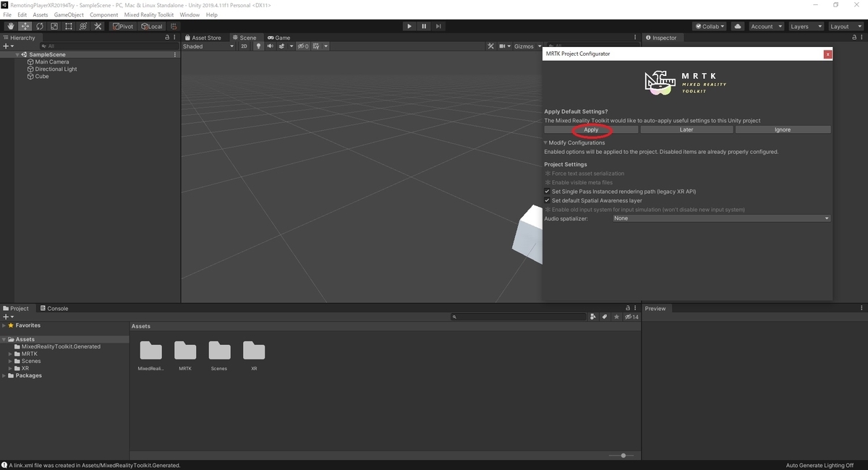Switch to the Asset Store tab

(x=203, y=38)
